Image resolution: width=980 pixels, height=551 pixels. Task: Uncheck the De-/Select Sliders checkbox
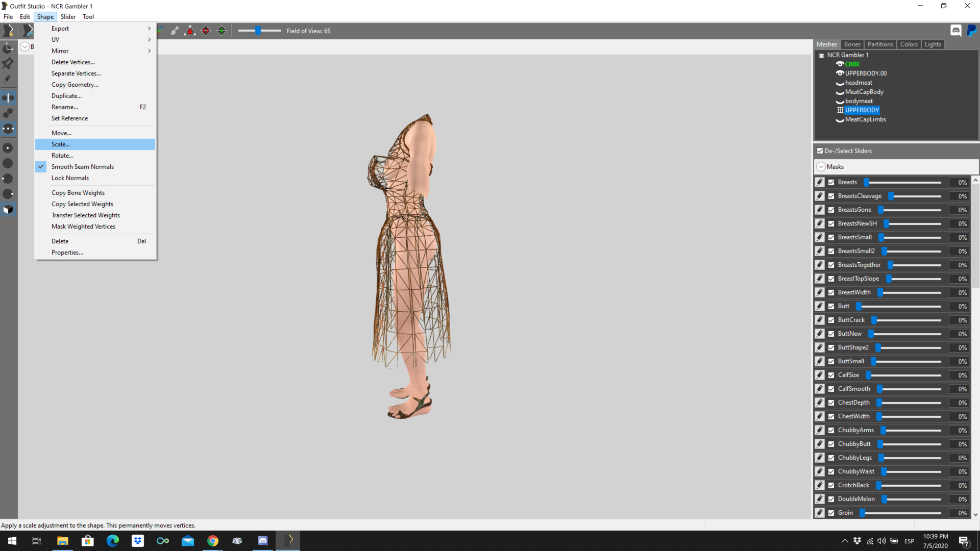tap(820, 151)
